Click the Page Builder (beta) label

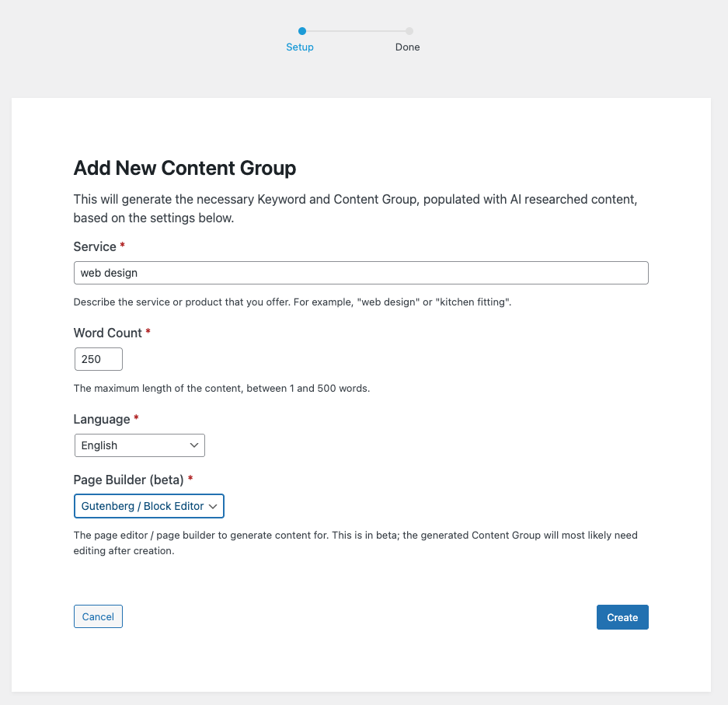pos(129,480)
